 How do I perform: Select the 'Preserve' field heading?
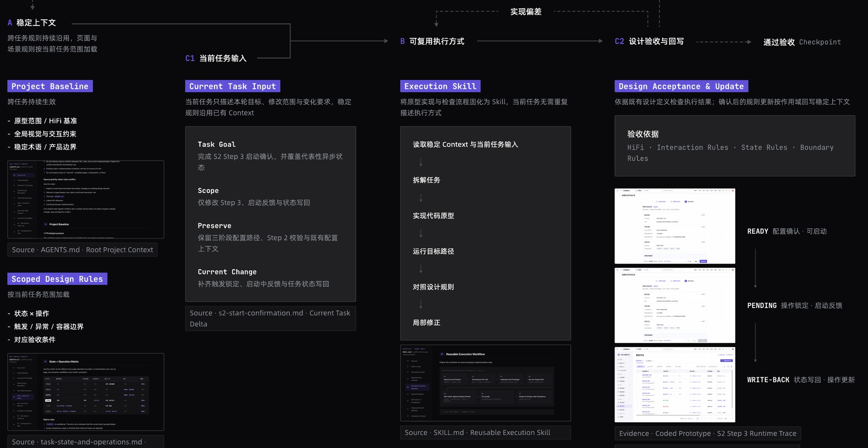tap(214, 225)
